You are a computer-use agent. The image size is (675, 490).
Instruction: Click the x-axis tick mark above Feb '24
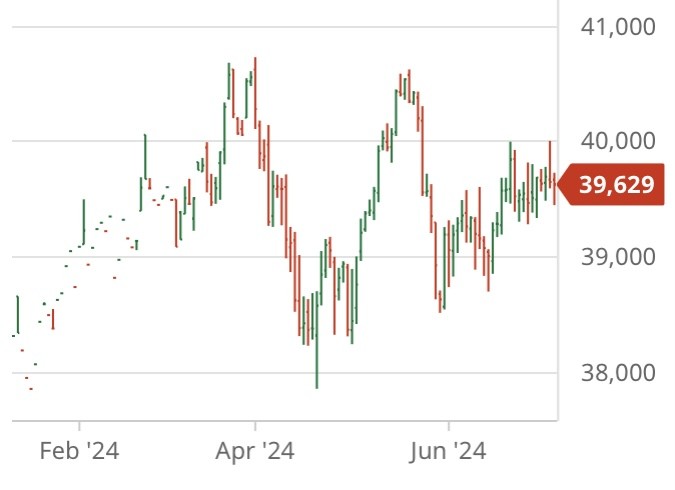coord(80,426)
